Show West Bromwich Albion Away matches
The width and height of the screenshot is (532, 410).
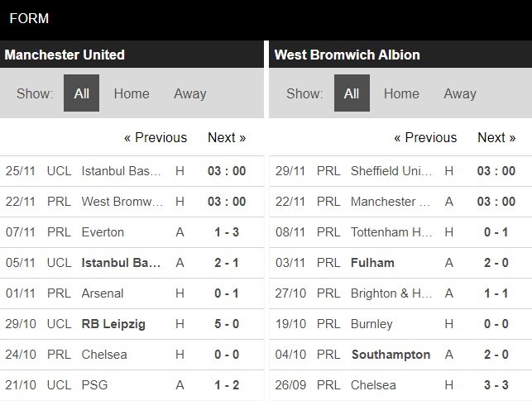tap(460, 93)
